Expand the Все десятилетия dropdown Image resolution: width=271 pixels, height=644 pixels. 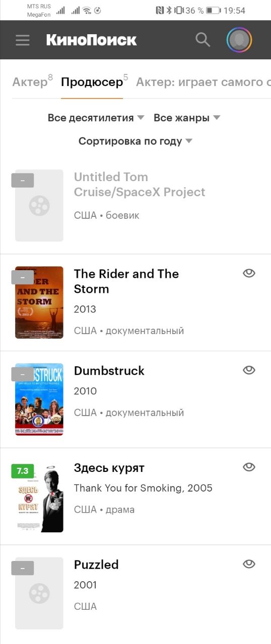pos(96,118)
